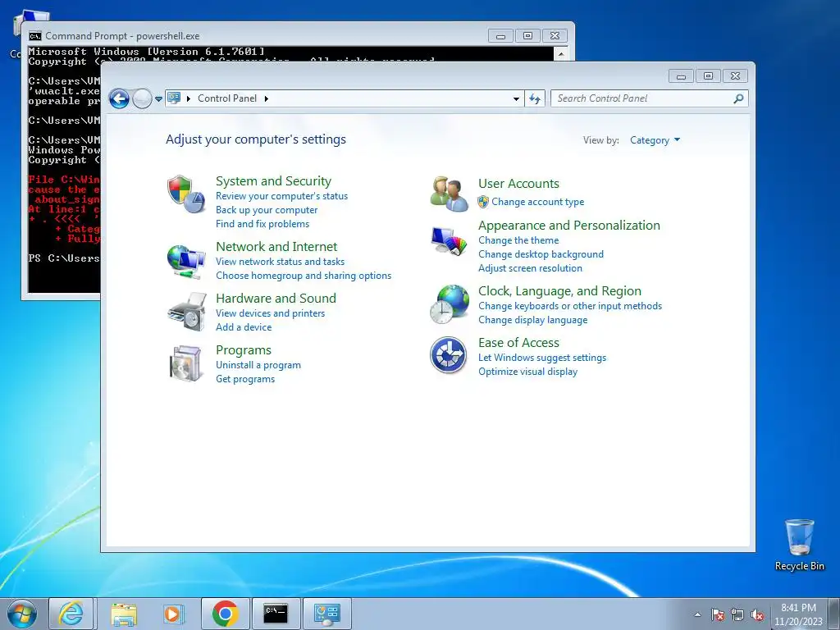Open the Programs heading
This screenshot has height=630, width=840.
[244, 350]
